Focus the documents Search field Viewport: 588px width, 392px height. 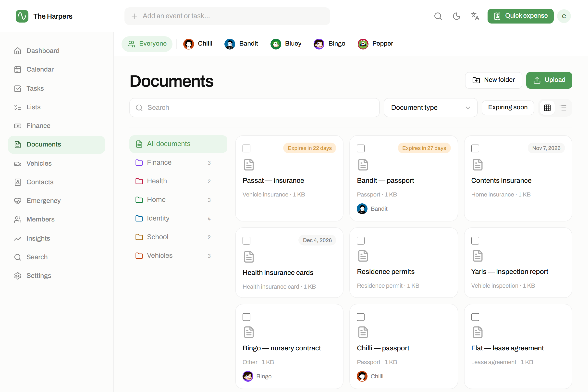pos(254,108)
